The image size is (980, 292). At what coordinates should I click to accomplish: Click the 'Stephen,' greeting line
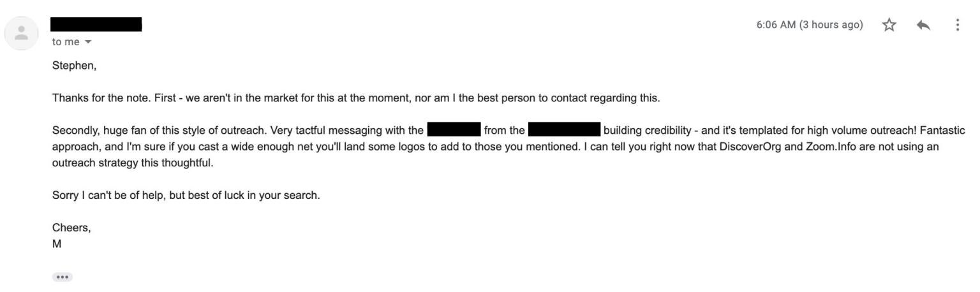point(74,66)
